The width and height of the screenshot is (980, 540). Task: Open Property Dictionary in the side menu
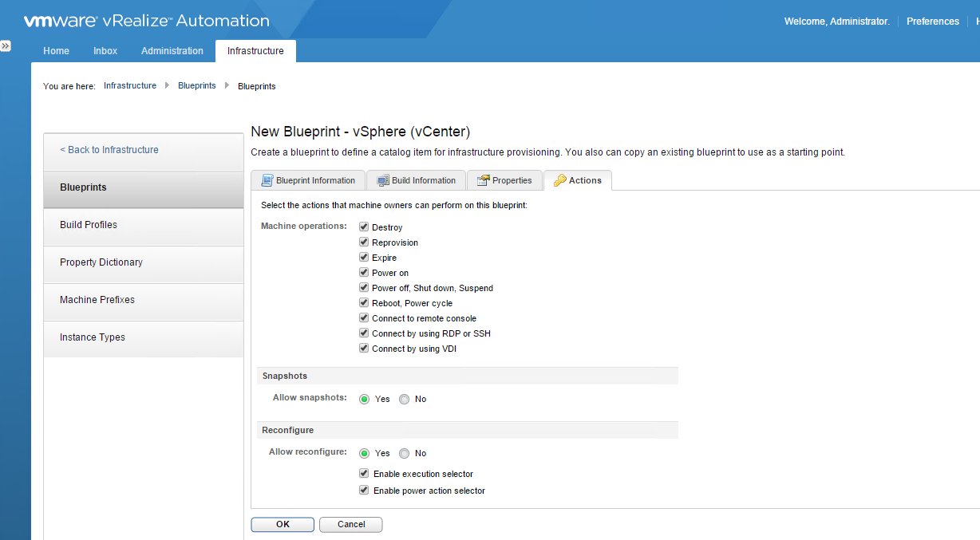[x=144, y=263]
